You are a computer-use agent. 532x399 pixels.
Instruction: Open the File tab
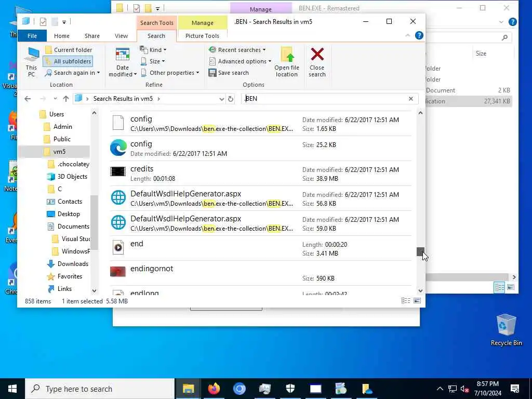(32, 36)
